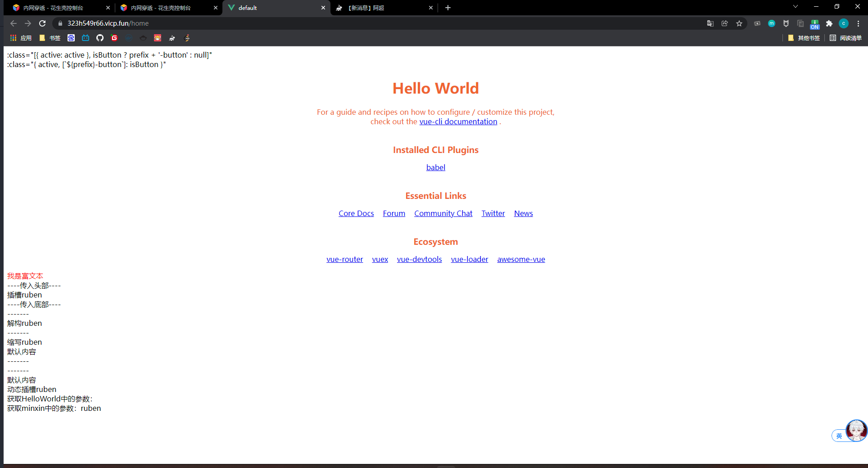The height and width of the screenshot is (468, 868).
Task: Bookmark this page with the star icon
Action: tap(739, 23)
